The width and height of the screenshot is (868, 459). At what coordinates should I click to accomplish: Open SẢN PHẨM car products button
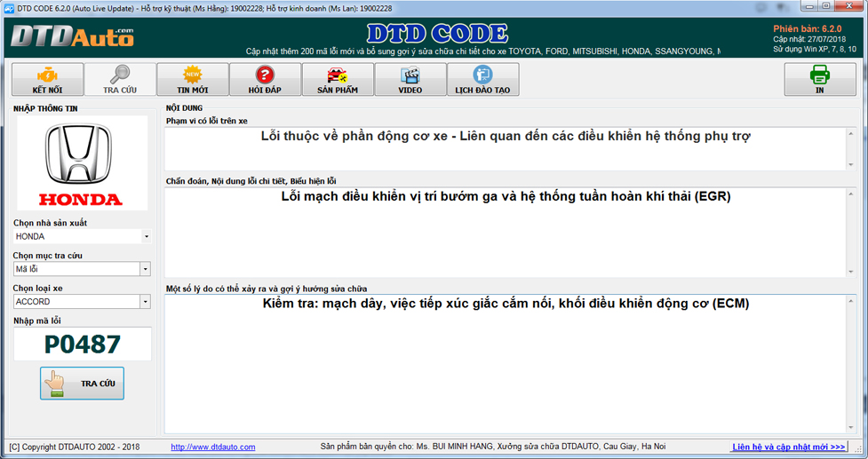[338, 80]
